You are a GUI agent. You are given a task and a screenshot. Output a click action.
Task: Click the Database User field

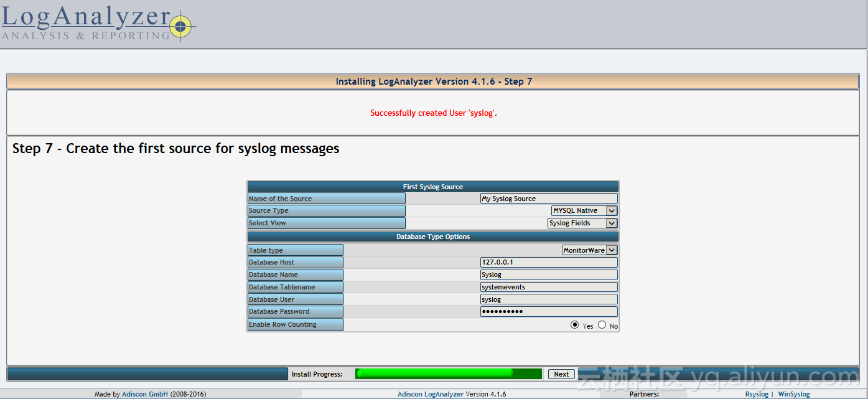tap(549, 299)
